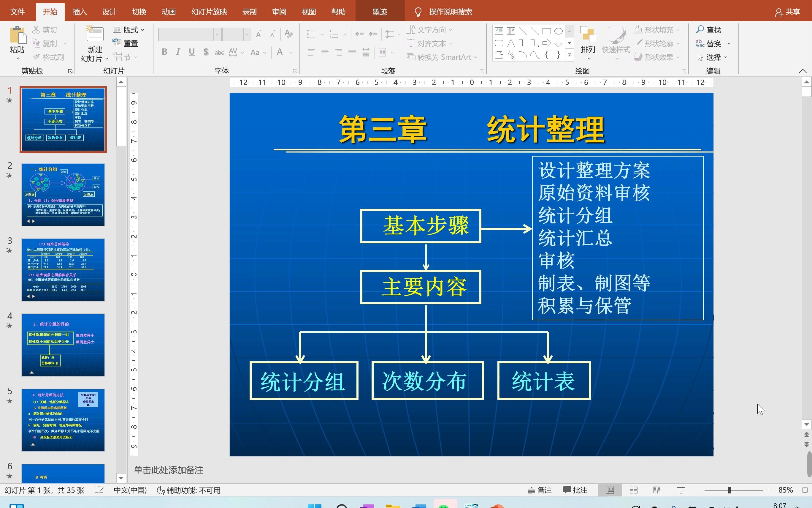The width and height of the screenshot is (812, 508).
Task: Toggle Italic formatting
Action: click(178, 52)
